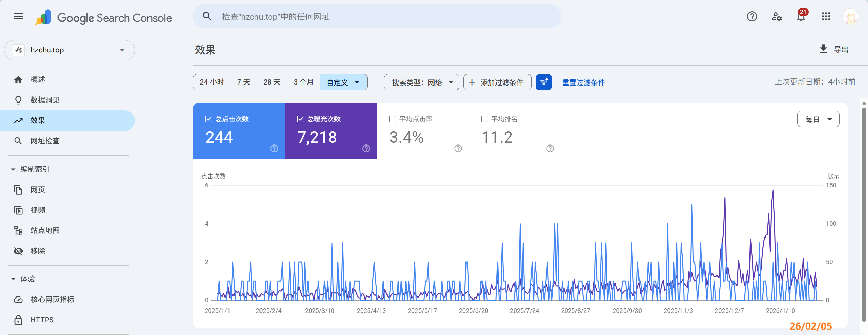Screen dimensions: 868x335
Task: Click the 上次更新日期：4小时前 text
Action: [x=815, y=82]
